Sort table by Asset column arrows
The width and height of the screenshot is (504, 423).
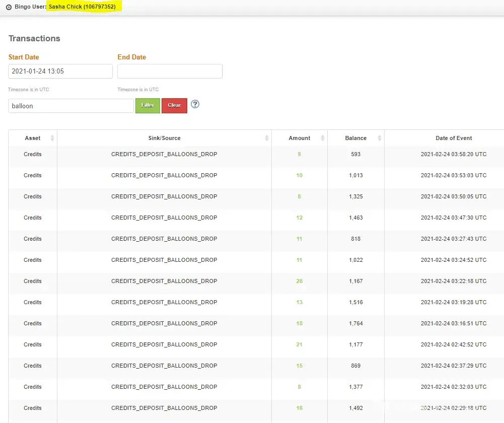[x=52, y=138]
